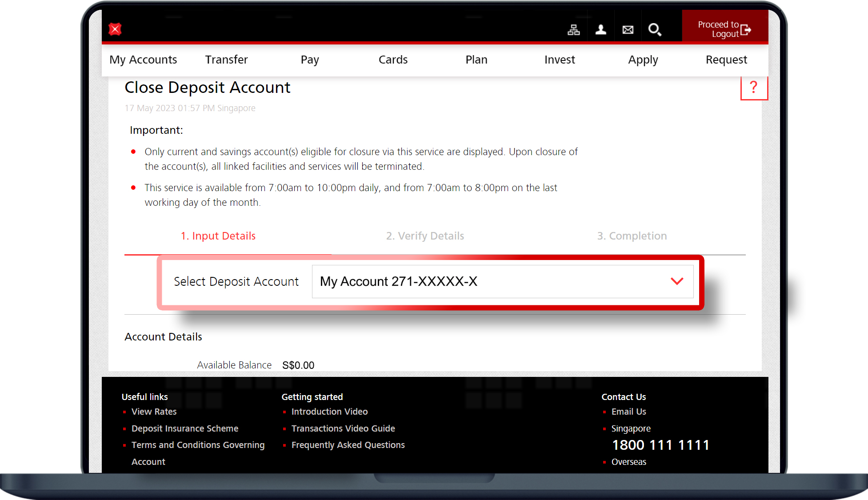Open the Transfer menu

(x=226, y=60)
